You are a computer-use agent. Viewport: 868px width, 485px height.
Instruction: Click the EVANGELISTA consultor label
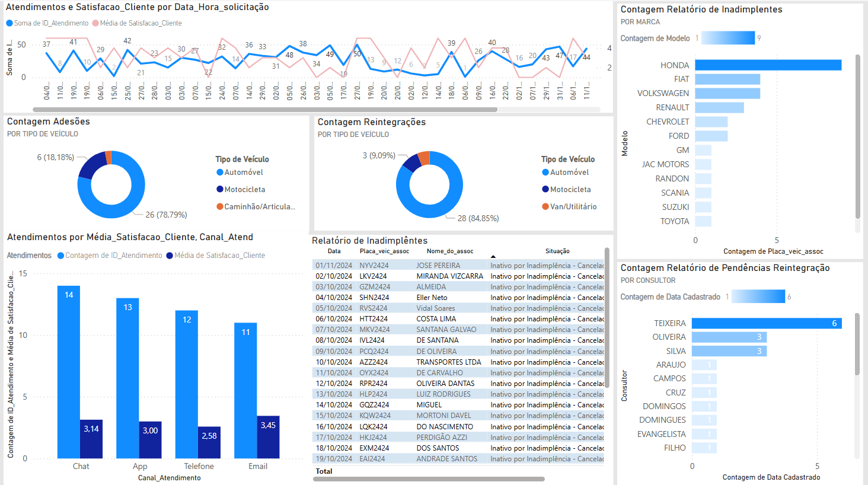click(662, 435)
